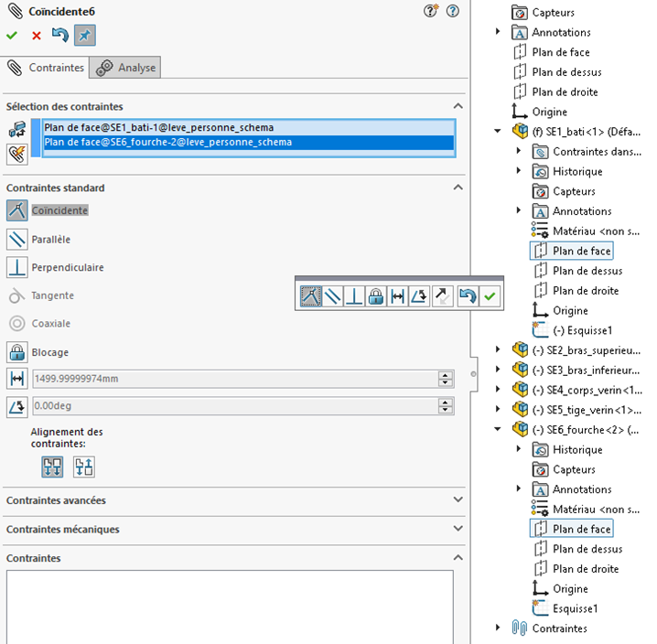Toggle the keep-visible pushpin
The image size is (657, 644).
click(x=85, y=35)
